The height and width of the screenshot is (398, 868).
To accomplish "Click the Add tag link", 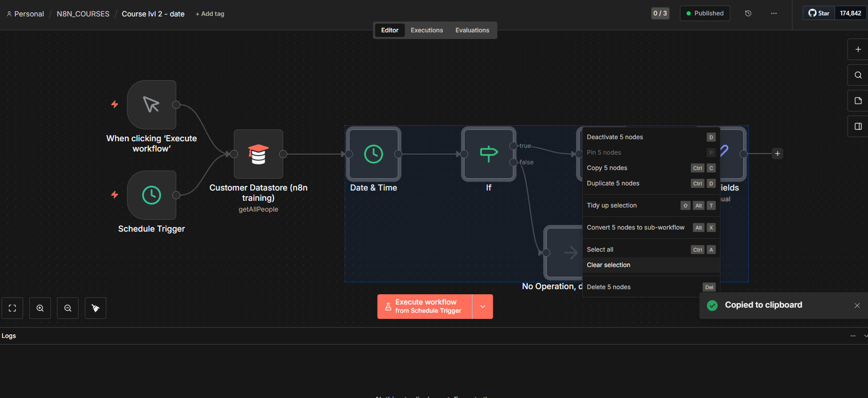I will [210, 14].
